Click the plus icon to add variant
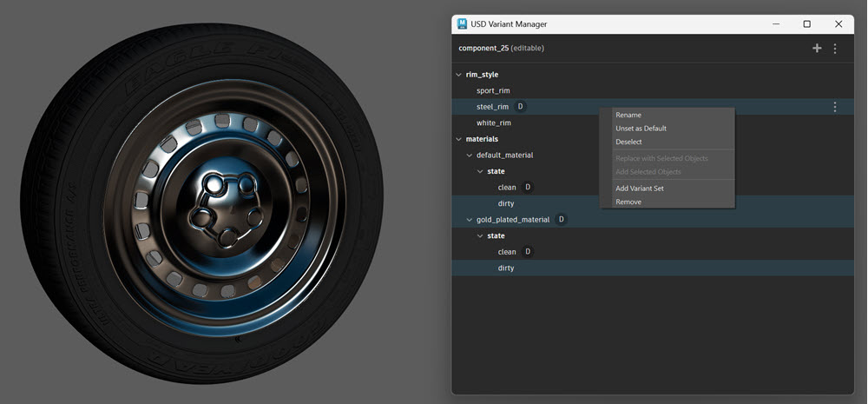The image size is (868, 404). 816,49
